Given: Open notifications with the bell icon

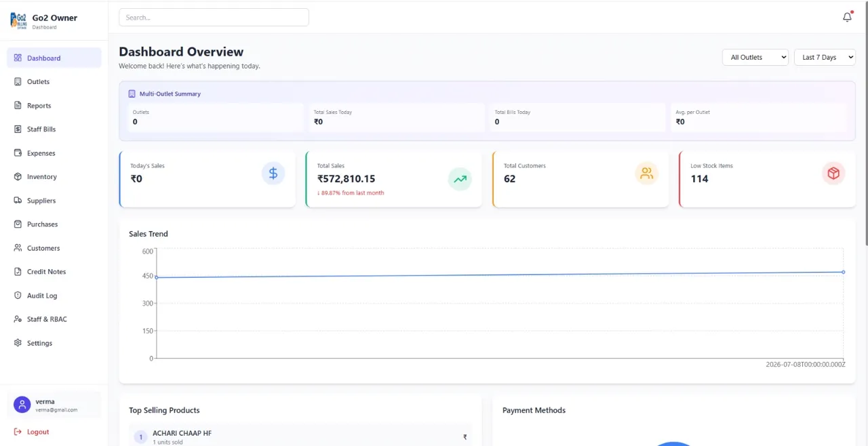Looking at the screenshot, I should pos(847,17).
